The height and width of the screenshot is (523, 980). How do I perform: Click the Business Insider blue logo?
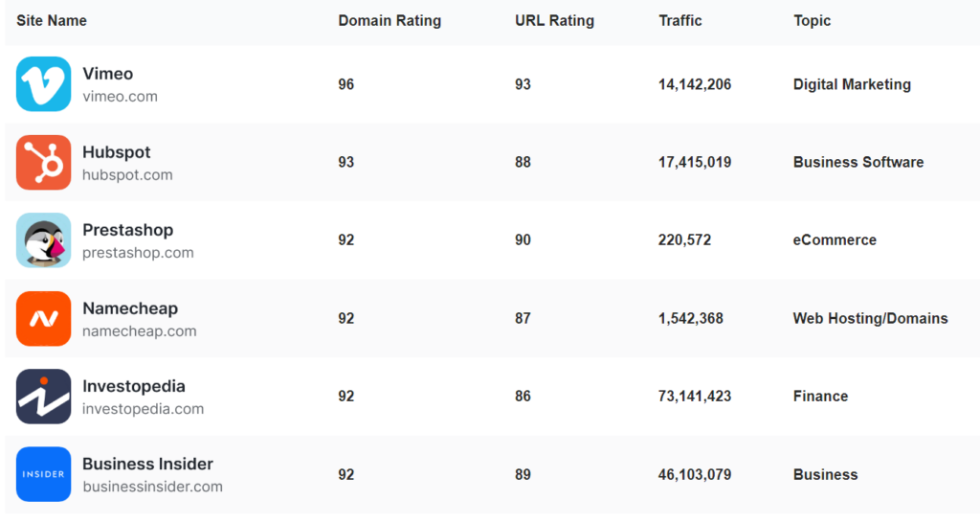click(43, 474)
